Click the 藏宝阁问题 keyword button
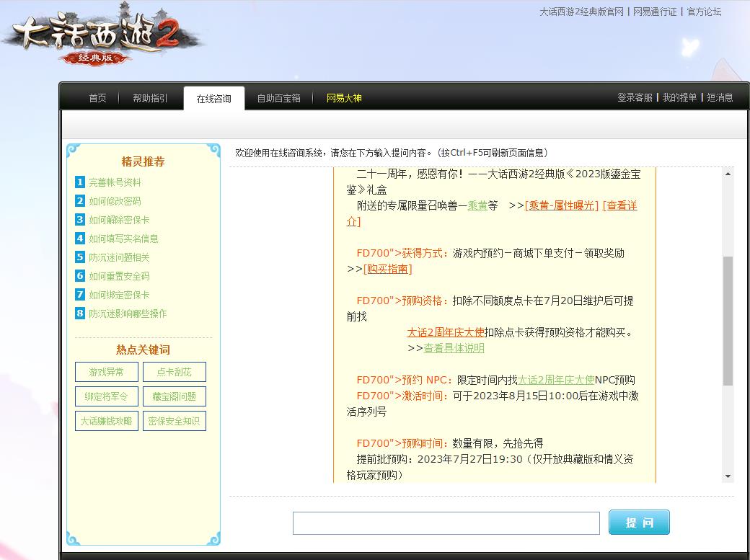 [175, 396]
